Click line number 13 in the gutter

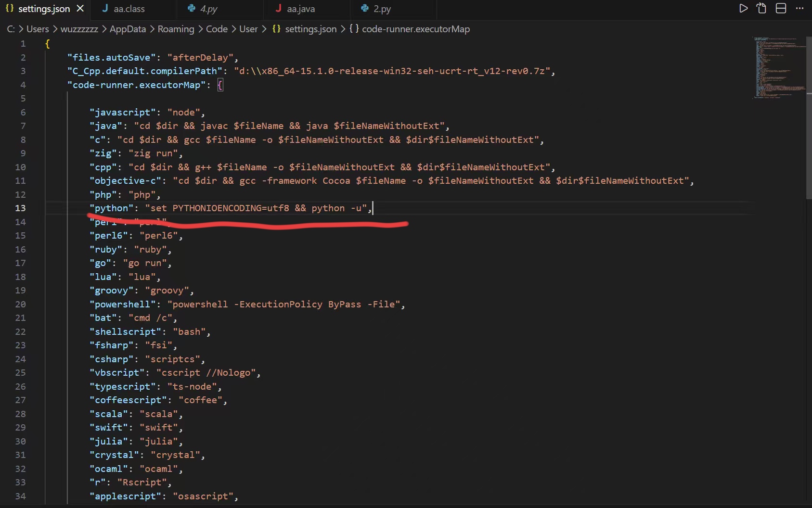coord(20,208)
